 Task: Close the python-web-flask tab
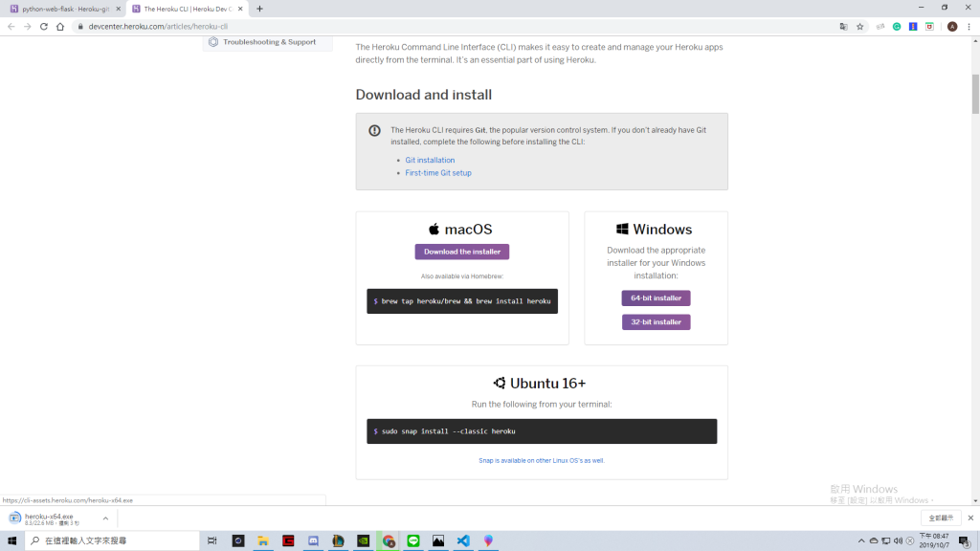tap(118, 9)
